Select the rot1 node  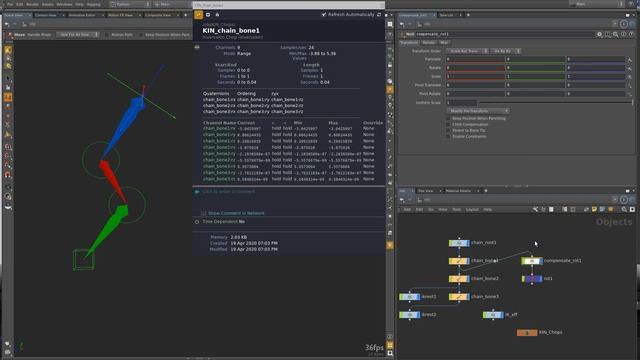pyautogui.click(x=533, y=279)
